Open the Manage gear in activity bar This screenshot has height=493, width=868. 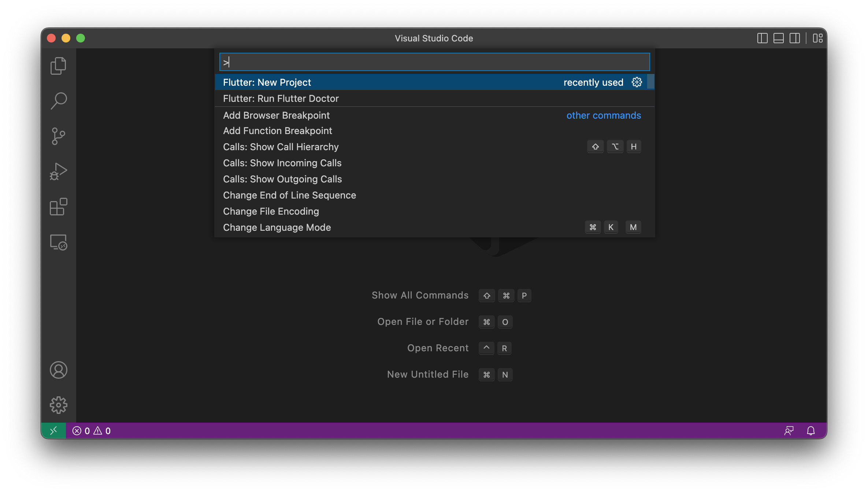click(x=58, y=405)
